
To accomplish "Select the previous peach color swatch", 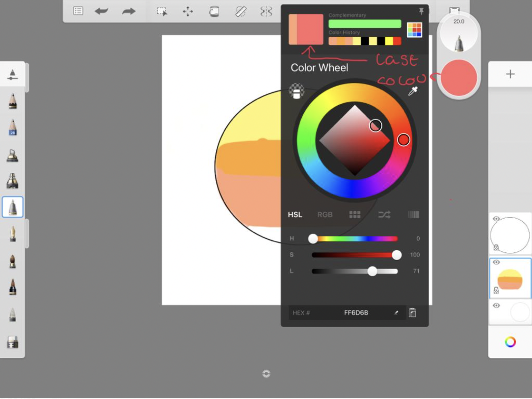I will tap(293, 29).
